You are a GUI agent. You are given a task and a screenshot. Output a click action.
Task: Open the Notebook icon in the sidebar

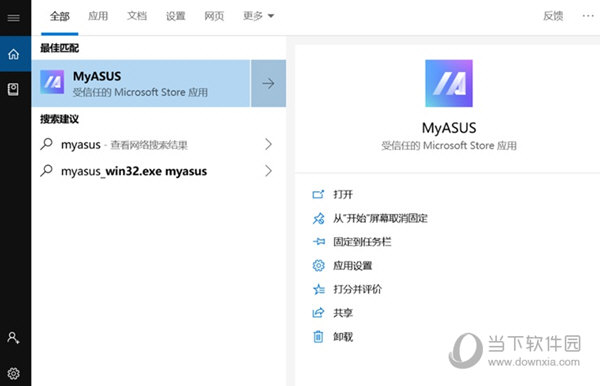[13, 90]
